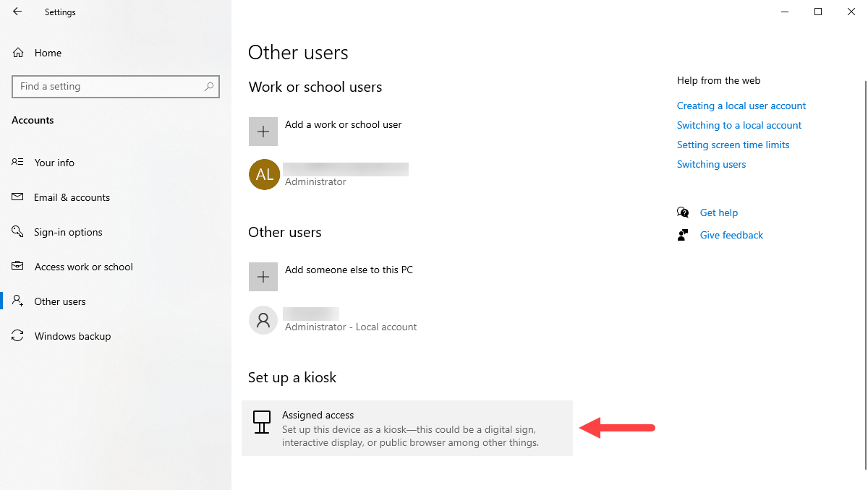Click the search magnifier icon
Image resolution: width=868 pixels, height=490 pixels.
point(209,86)
